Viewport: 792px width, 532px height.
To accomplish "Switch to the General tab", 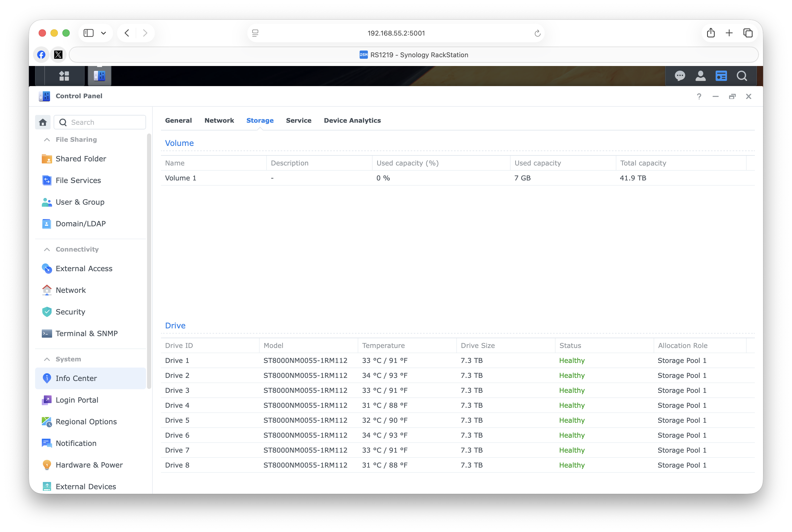I will [178, 121].
